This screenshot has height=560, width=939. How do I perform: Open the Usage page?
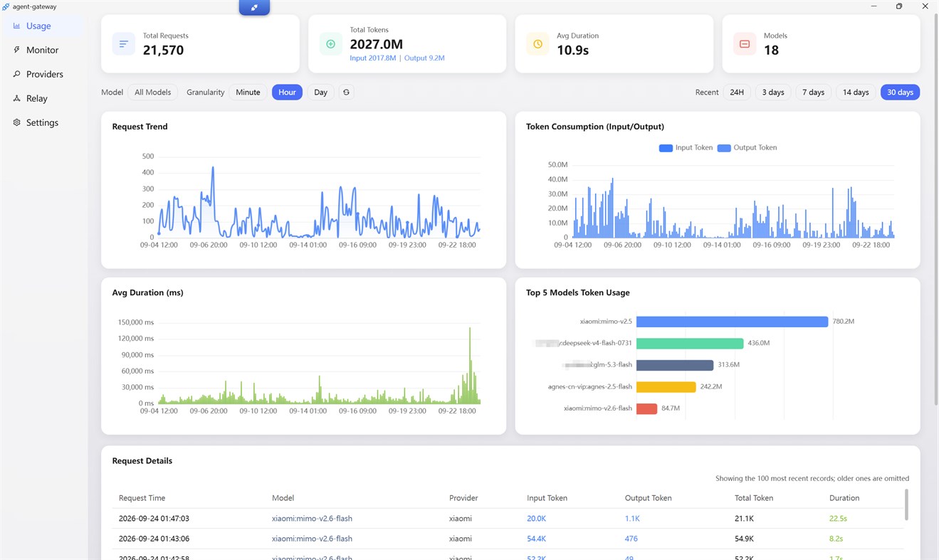click(43, 26)
